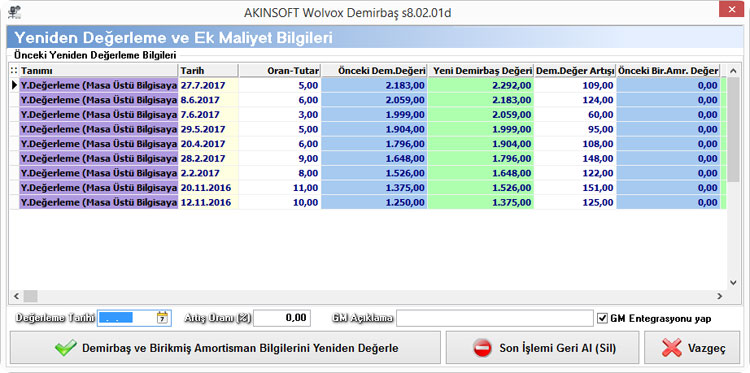Click the Önceki Bir.Amr. Değer column header
Viewport: 750px width, 373px height.
pos(668,71)
